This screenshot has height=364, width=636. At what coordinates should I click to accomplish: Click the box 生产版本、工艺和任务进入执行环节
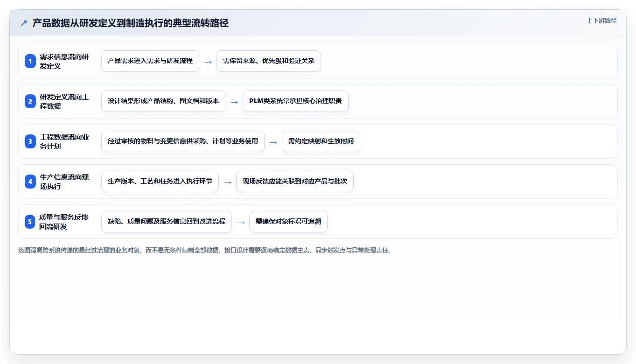pos(160,182)
